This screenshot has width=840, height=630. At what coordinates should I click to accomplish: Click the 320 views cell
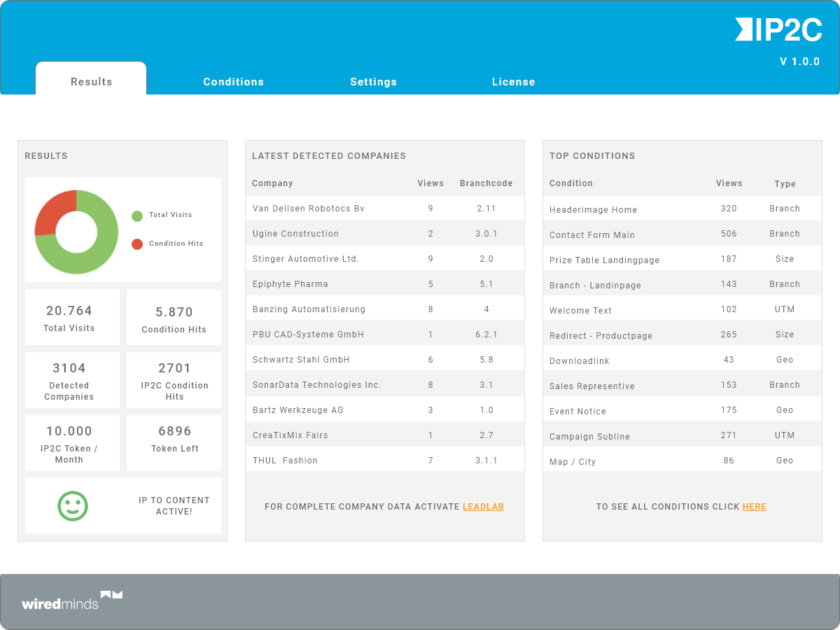729,209
